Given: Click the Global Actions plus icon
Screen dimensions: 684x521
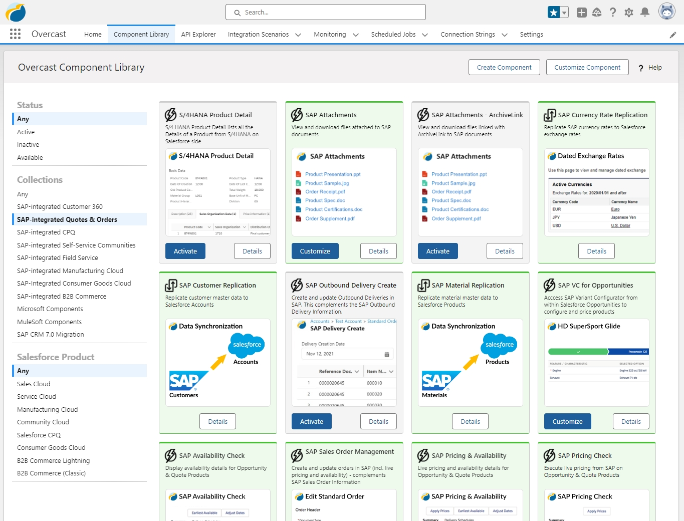Looking at the screenshot, I should coord(581,12).
